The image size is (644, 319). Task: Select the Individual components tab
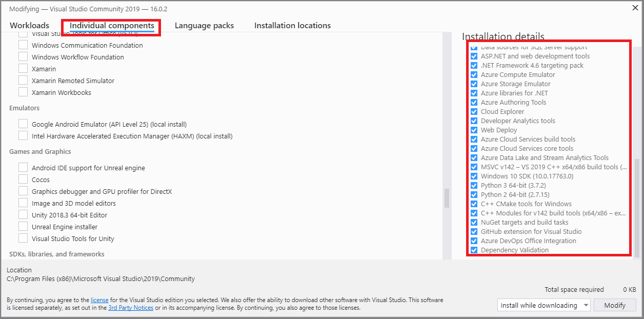[112, 26]
